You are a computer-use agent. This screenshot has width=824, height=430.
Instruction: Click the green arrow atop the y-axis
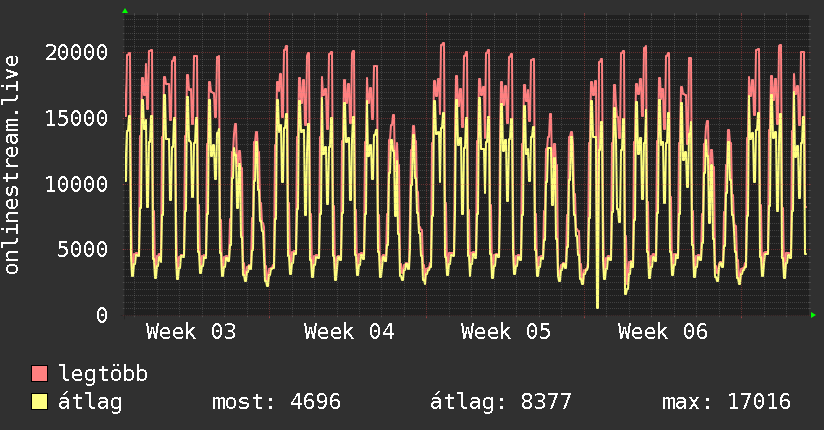pos(125,11)
